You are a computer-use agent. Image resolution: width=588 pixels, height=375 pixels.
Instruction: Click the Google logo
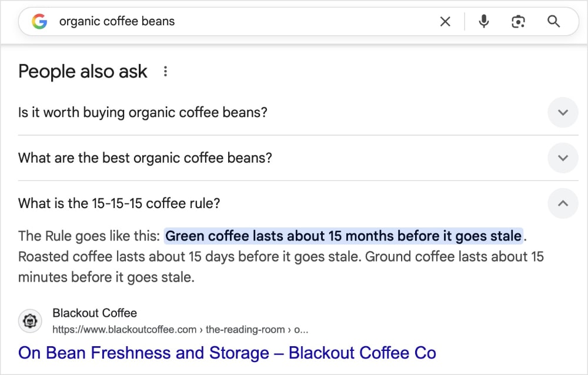coord(39,21)
